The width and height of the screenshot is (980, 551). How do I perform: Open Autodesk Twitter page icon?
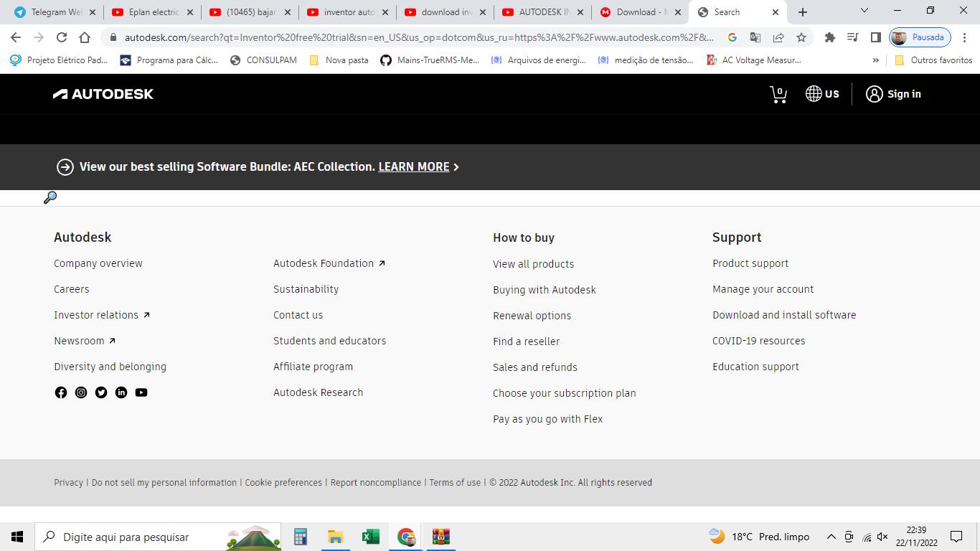pos(101,392)
